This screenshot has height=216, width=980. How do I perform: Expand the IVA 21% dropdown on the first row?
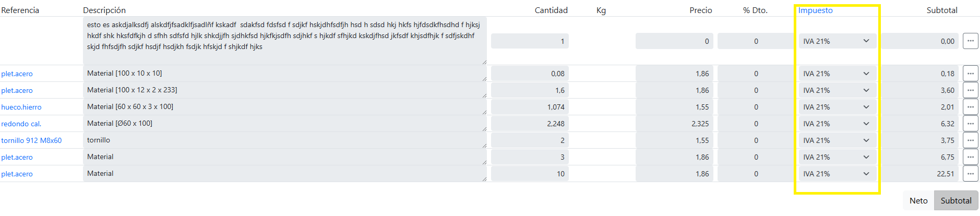836,41
